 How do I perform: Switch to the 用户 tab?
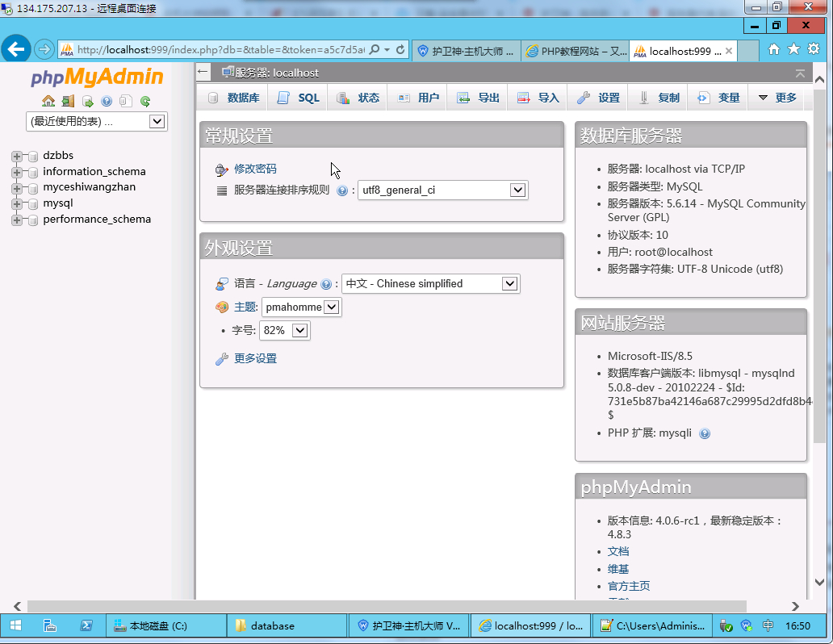pos(418,98)
